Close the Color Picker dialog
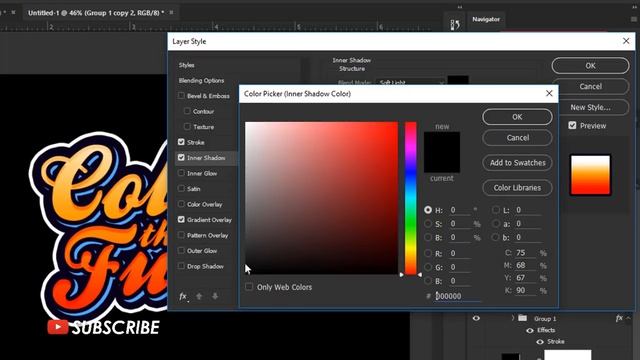The height and width of the screenshot is (360, 640). tap(549, 93)
